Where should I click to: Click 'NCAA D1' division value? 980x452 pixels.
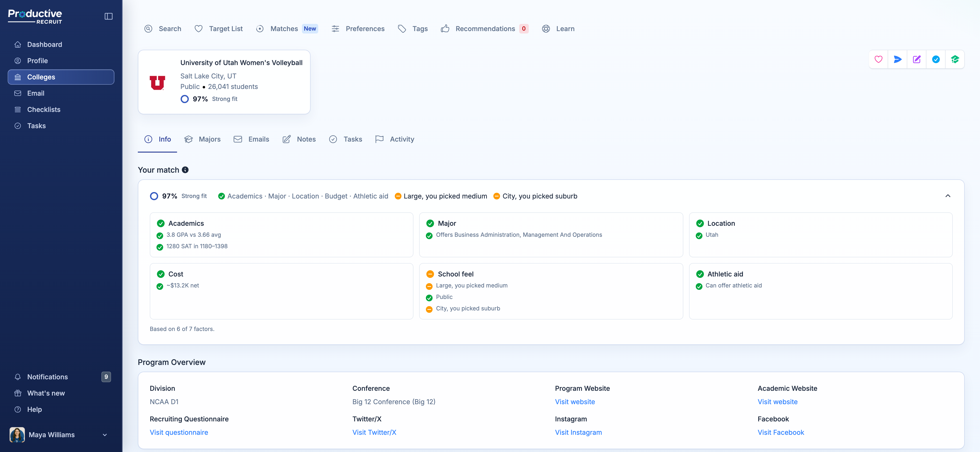(164, 402)
